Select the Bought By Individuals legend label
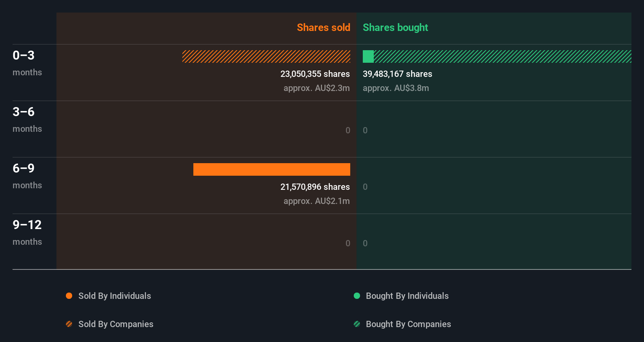 [407, 296]
